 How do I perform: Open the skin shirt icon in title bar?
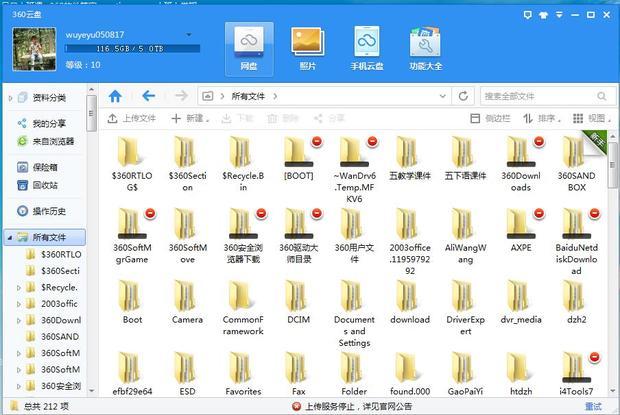[543, 15]
